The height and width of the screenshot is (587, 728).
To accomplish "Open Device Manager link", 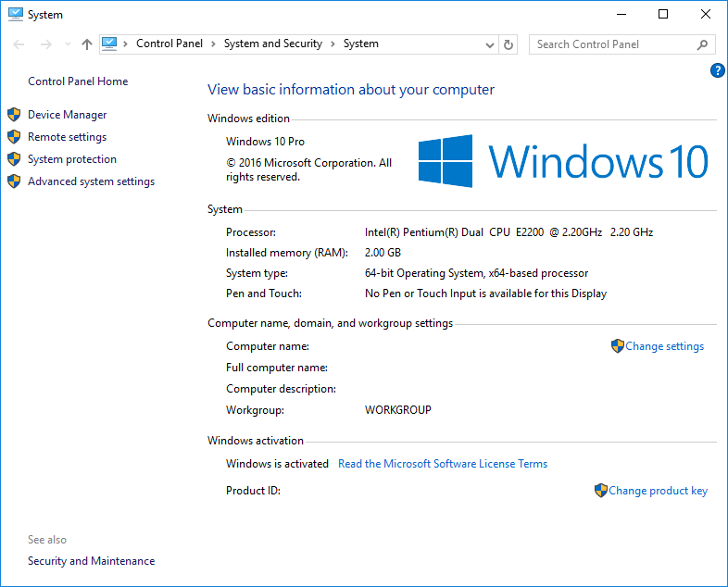I will (68, 115).
